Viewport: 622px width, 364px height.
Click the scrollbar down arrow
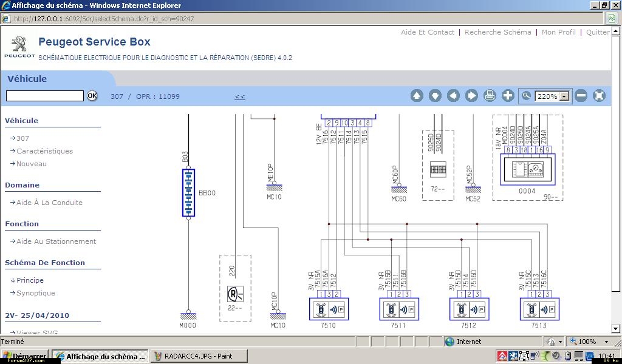coord(616,328)
